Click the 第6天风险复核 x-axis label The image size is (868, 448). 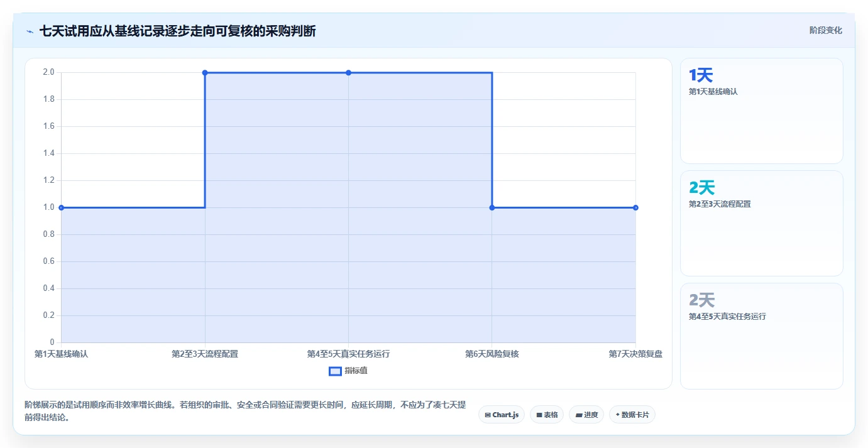point(492,354)
